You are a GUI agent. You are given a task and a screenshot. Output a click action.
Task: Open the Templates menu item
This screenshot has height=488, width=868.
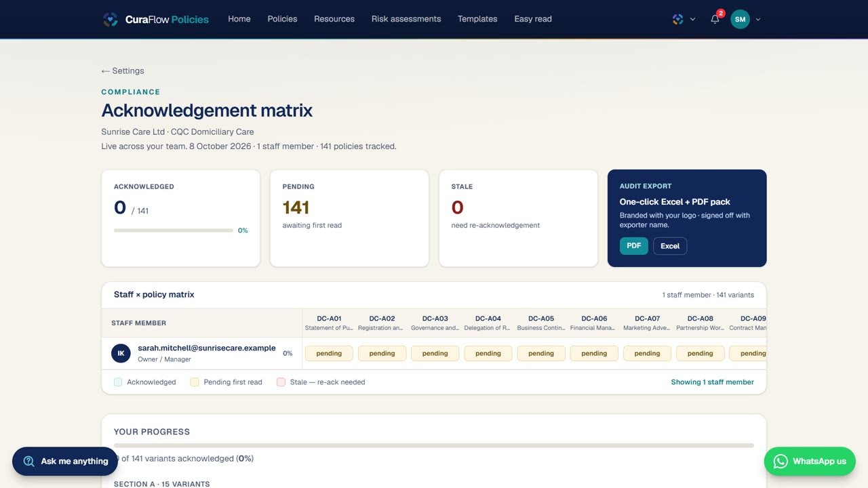tap(477, 19)
